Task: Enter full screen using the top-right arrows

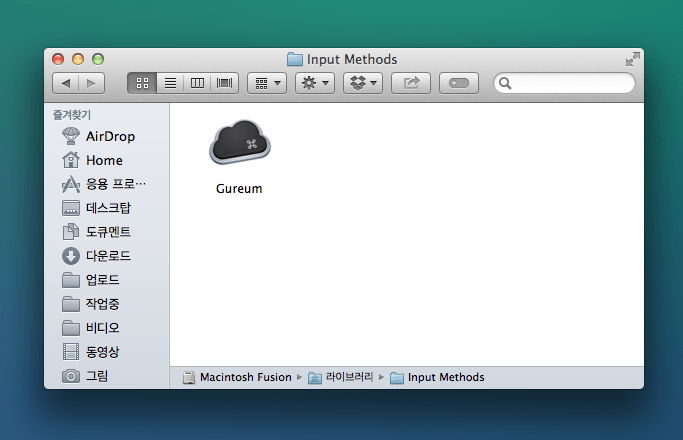Action: point(631,59)
